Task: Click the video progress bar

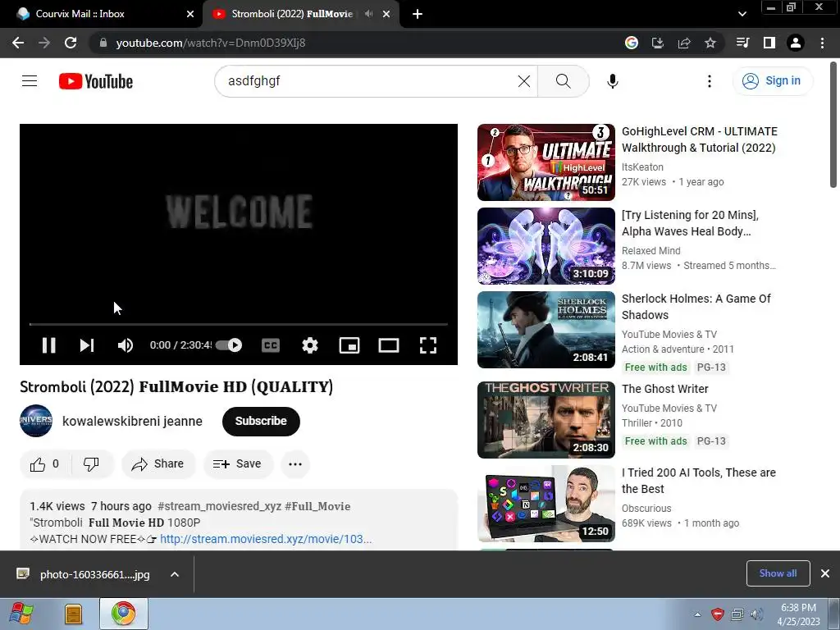Action: pyautogui.click(x=239, y=324)
